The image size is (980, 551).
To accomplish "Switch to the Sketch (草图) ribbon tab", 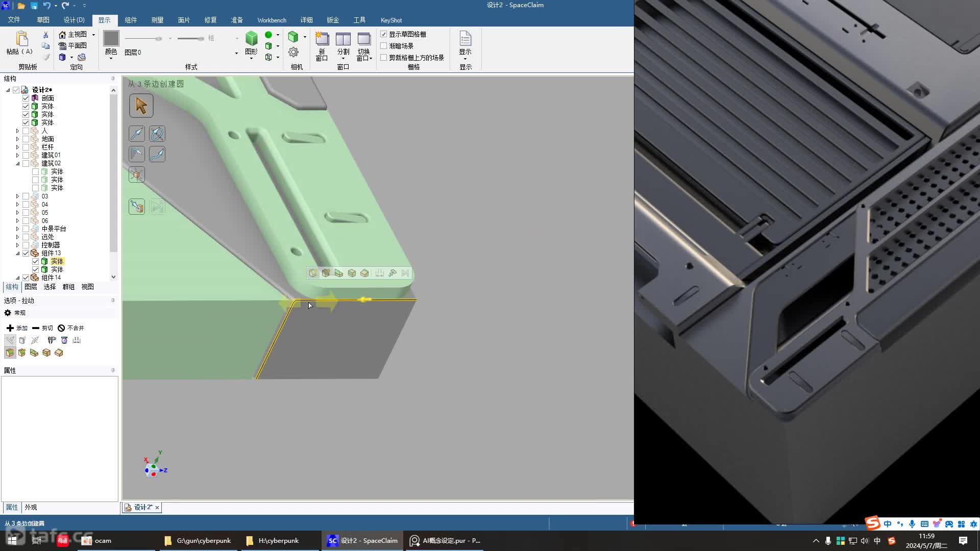I will [43, 20].
